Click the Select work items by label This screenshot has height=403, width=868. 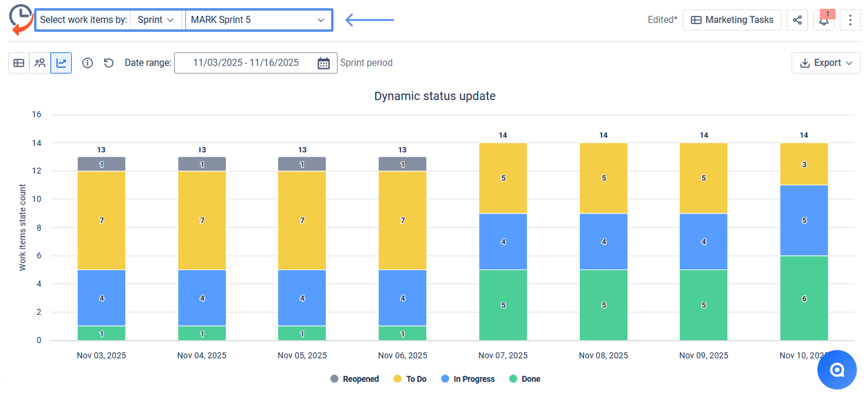point(84,20)
